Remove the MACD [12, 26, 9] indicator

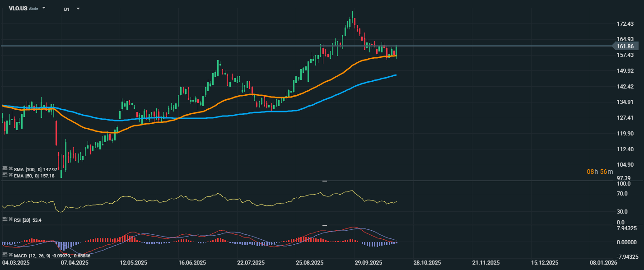point(10,255)
